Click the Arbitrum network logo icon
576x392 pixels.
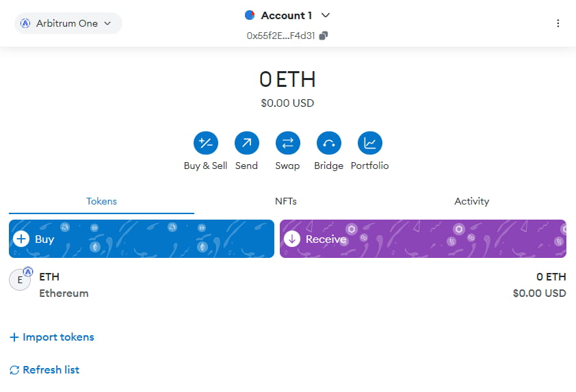pyautogui.click(x=26, y=23)
